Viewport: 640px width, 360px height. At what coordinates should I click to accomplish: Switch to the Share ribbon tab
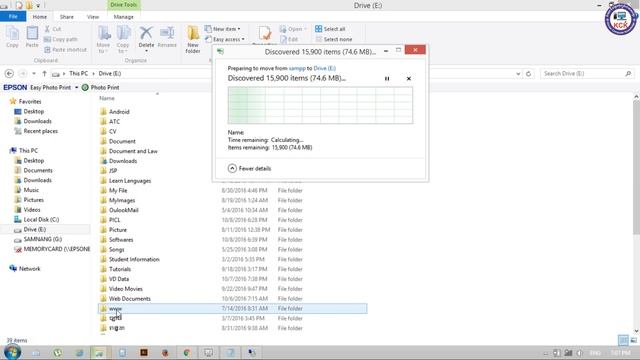point(67,17)
